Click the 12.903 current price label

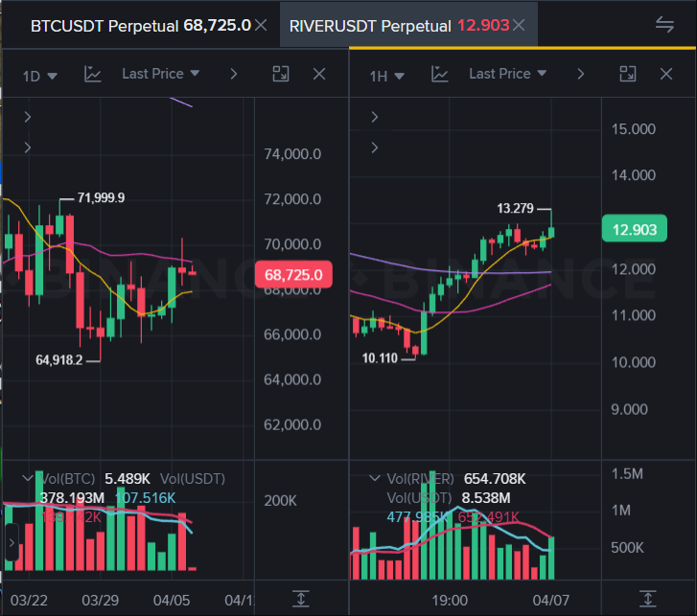click(635, 229)
